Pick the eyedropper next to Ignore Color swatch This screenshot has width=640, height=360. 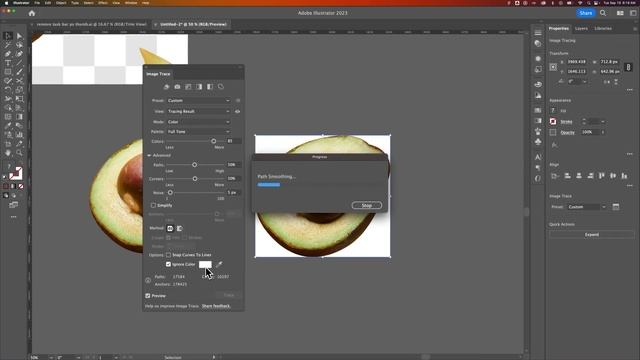point(219,264)
